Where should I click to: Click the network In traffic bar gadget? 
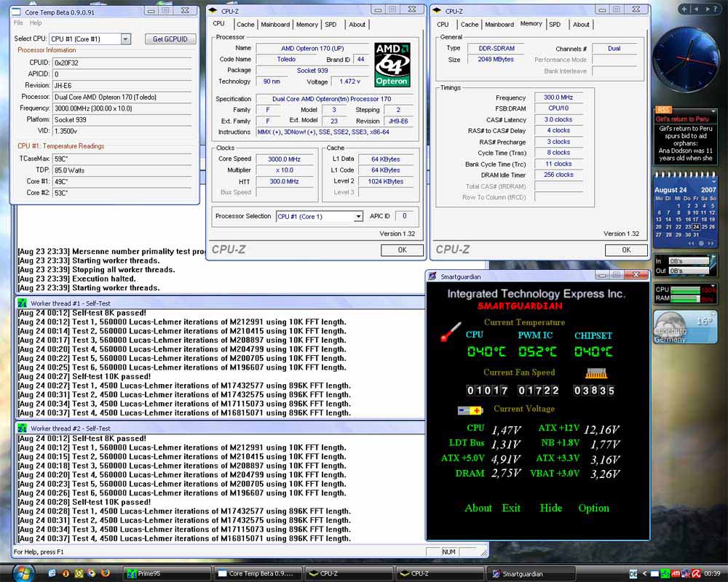tap(689, 261)
